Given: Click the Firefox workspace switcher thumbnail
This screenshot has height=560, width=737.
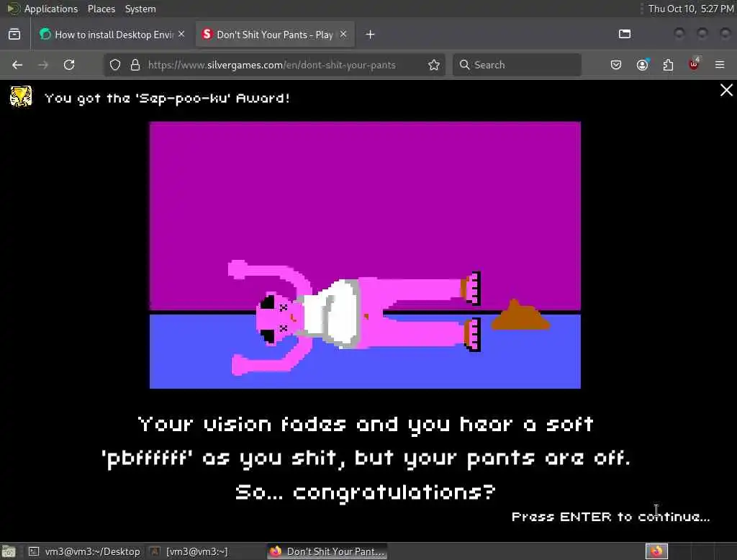Looking at the screenshot, I should (x=656, y=551).
